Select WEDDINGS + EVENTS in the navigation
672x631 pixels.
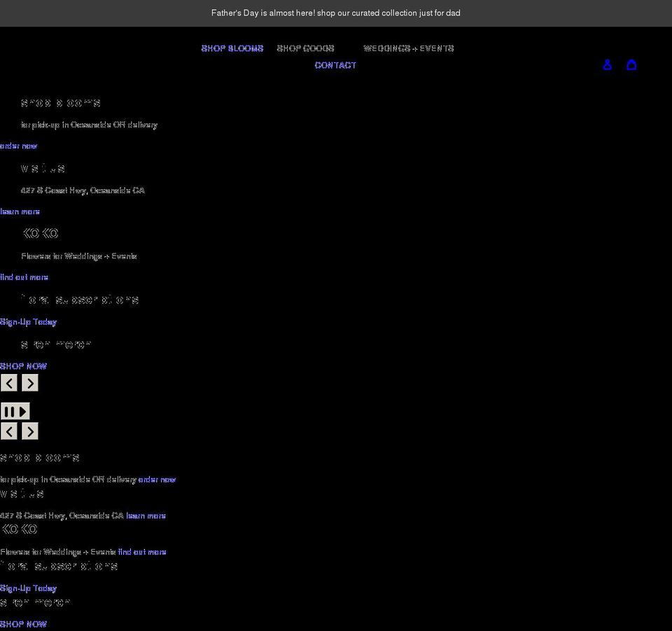tap(408, 48)
